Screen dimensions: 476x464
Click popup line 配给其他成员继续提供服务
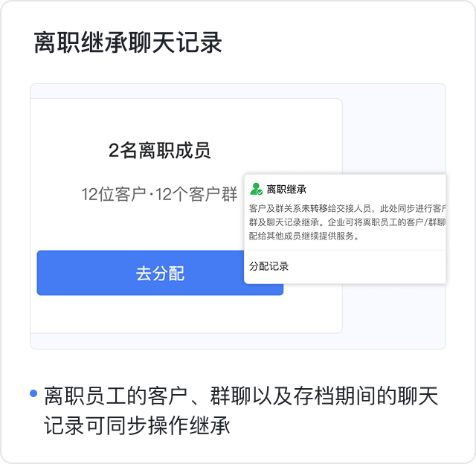[x=305, y=236]
